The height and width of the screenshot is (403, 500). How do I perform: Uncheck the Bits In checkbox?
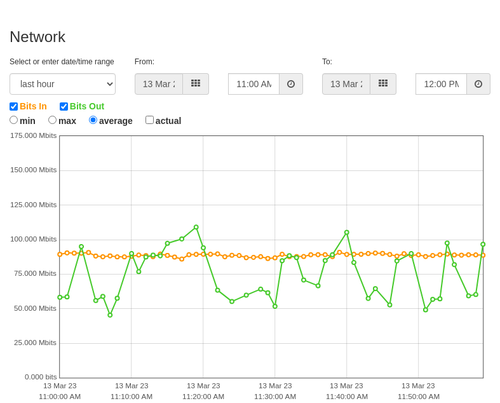tap(14, 106)
